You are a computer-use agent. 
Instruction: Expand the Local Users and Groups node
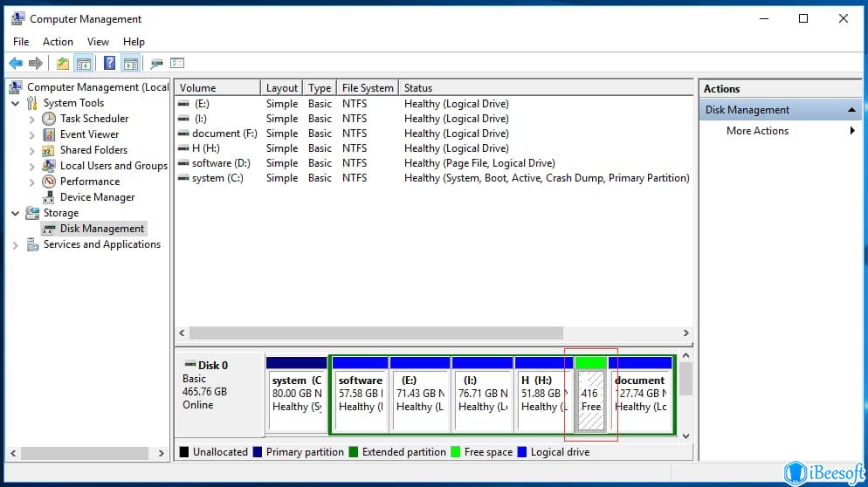click(x=31, y=166)
